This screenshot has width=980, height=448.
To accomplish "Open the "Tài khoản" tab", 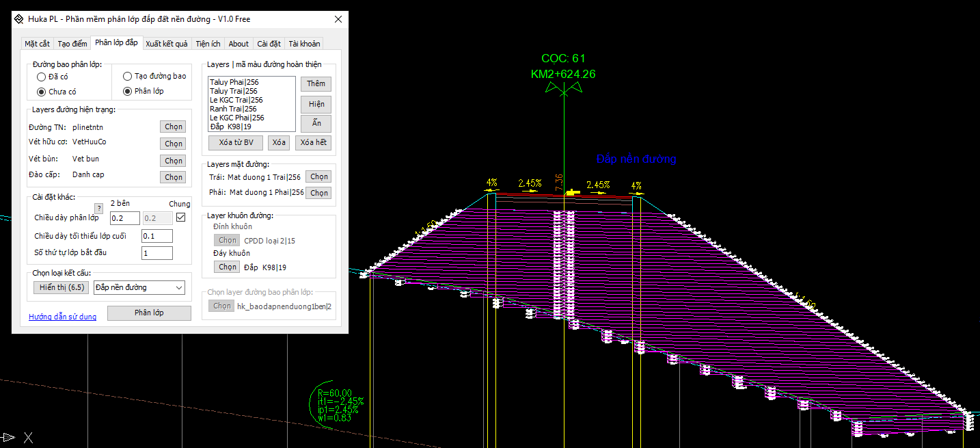I will point(304,44).
